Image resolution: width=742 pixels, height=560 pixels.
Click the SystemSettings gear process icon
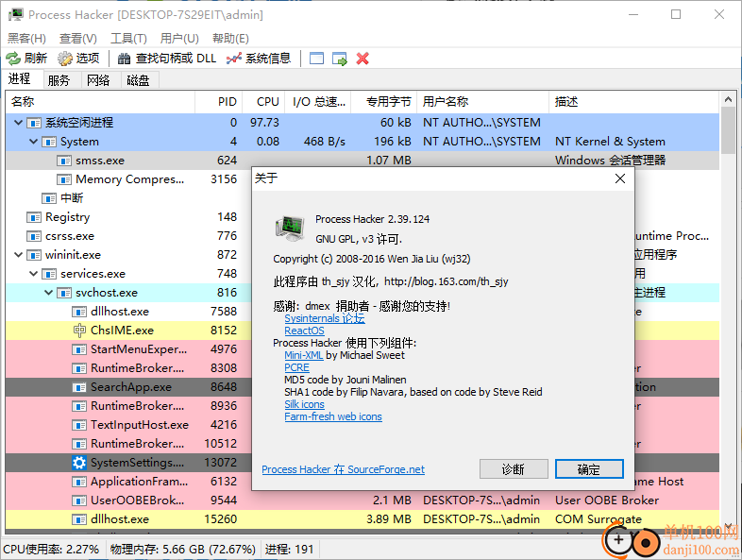(79, 463)
